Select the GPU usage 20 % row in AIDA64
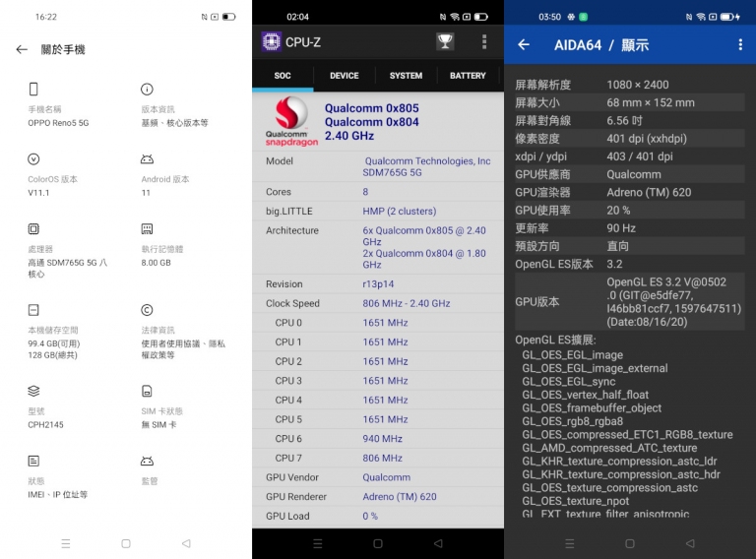The width and height of the screenshot is (756, 559). [630, 210]
